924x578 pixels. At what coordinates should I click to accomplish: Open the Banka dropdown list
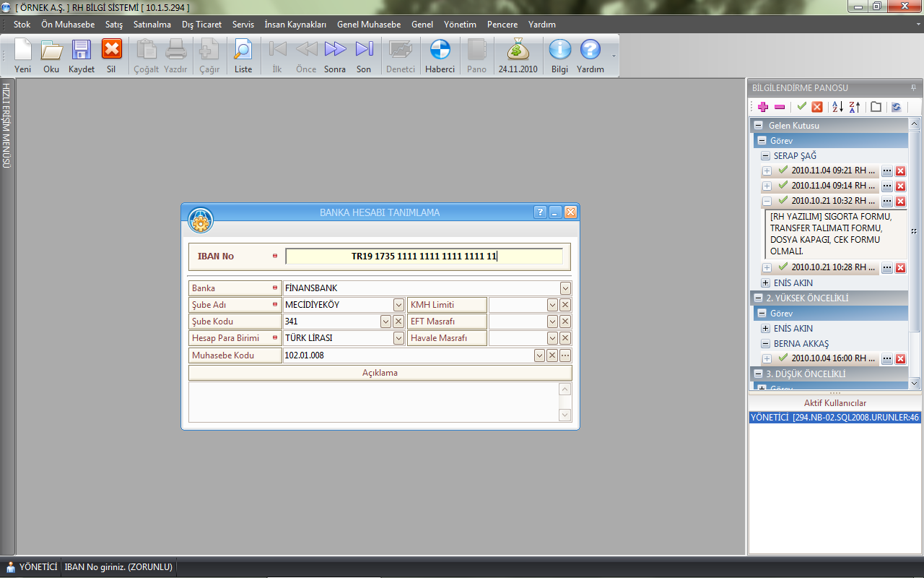(565, 288)
